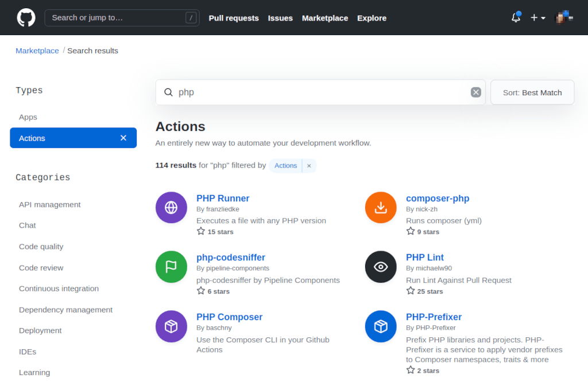This screenshot has width=588, height=386.
Task: Remove the Actions type filter in sidebar
Action: (x=123, y=138)
